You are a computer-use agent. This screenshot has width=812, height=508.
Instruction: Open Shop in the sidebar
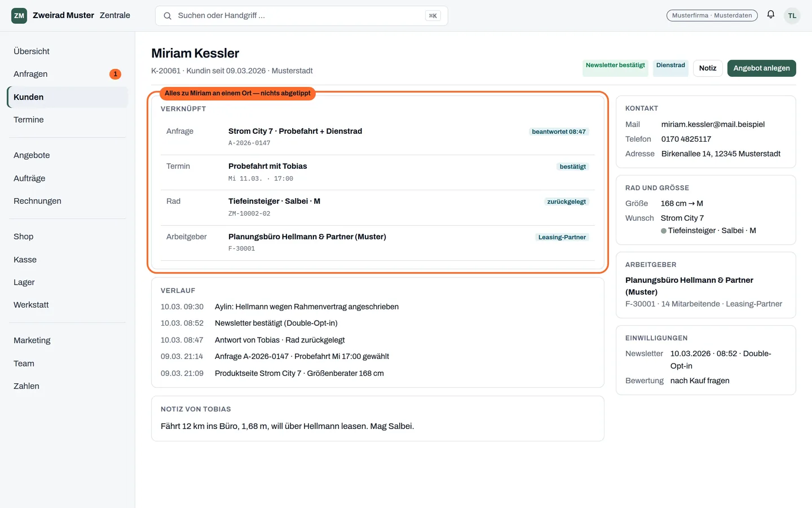pyautogui.click(x=68, y=237)
